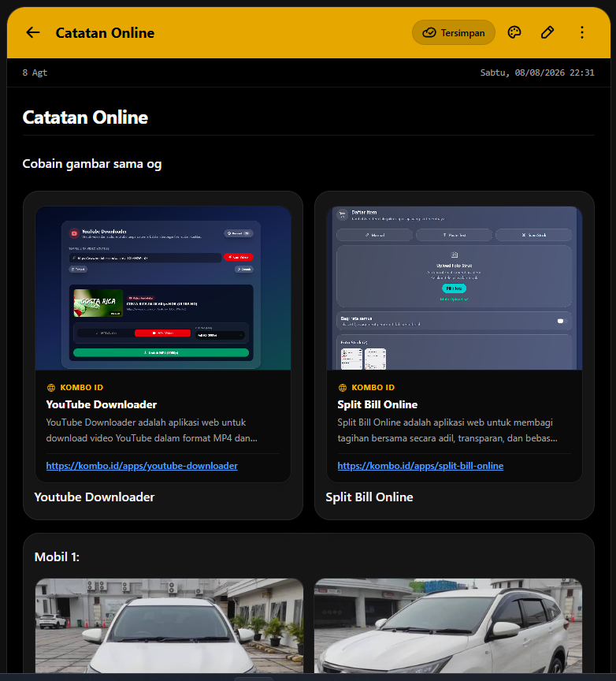Click the 'Split Bill Online' caption below card
Viewport: 616px width, 681px height.
[x=369, y=497]
